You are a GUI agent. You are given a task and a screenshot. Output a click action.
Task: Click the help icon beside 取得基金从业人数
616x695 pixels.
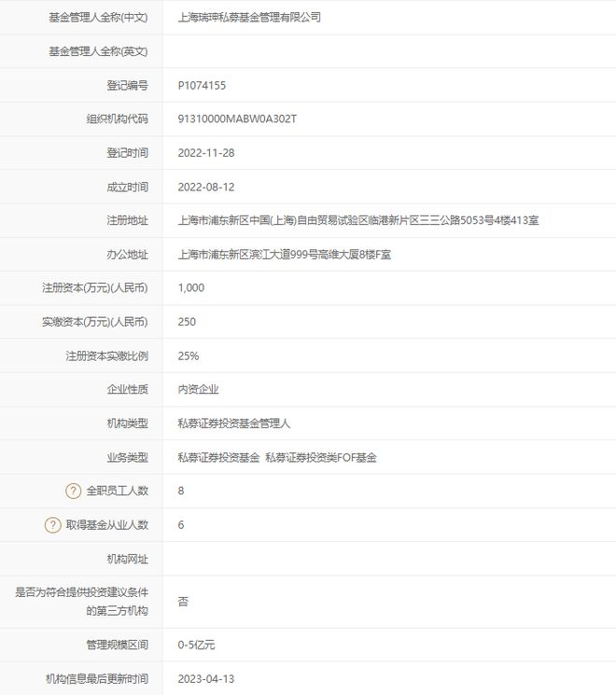tap(53, 525)
